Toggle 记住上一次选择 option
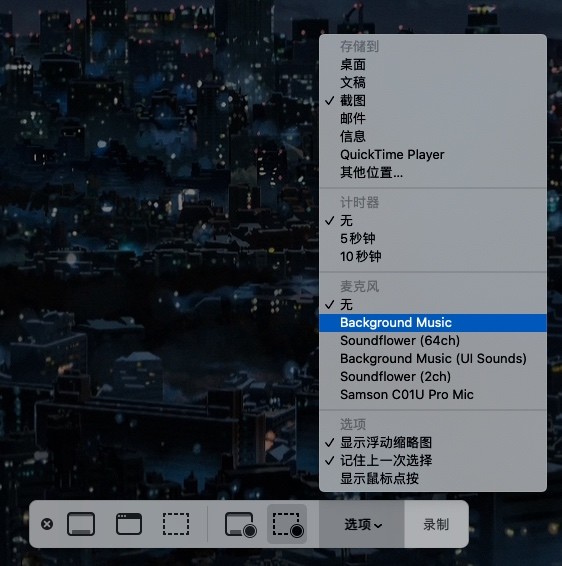 coord(433,461)
